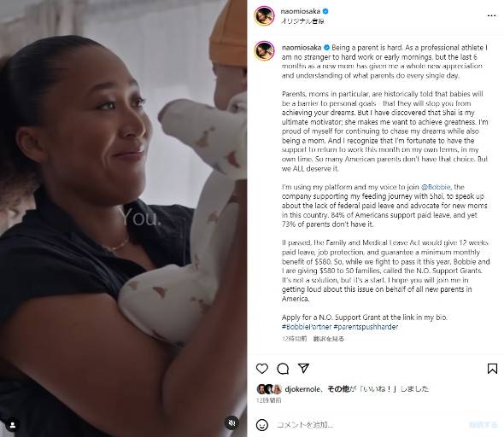Save the post with the bookmark icon
The image size is (504, 437).
492,368
